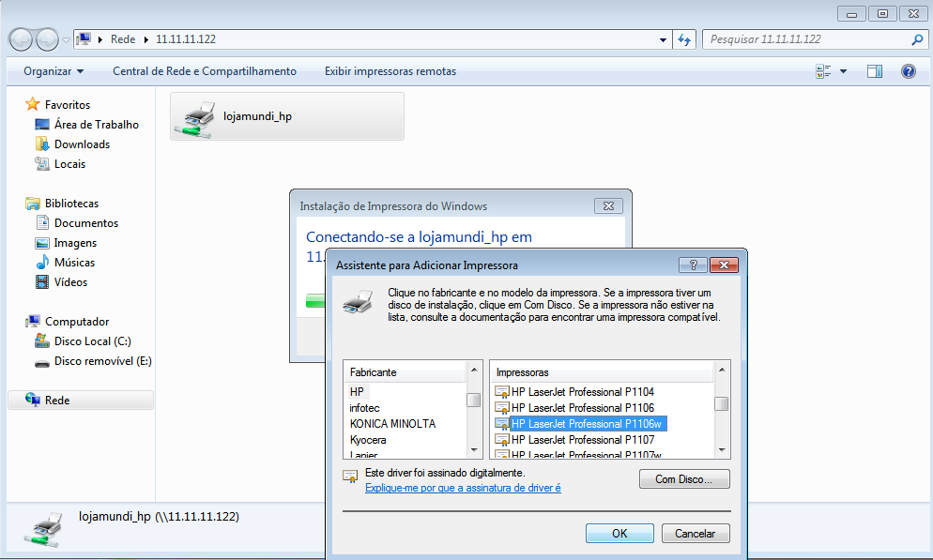933x560 pixels.
Task: Select HP LaserJet Professional P1106 model
Action: pos(583,408)
